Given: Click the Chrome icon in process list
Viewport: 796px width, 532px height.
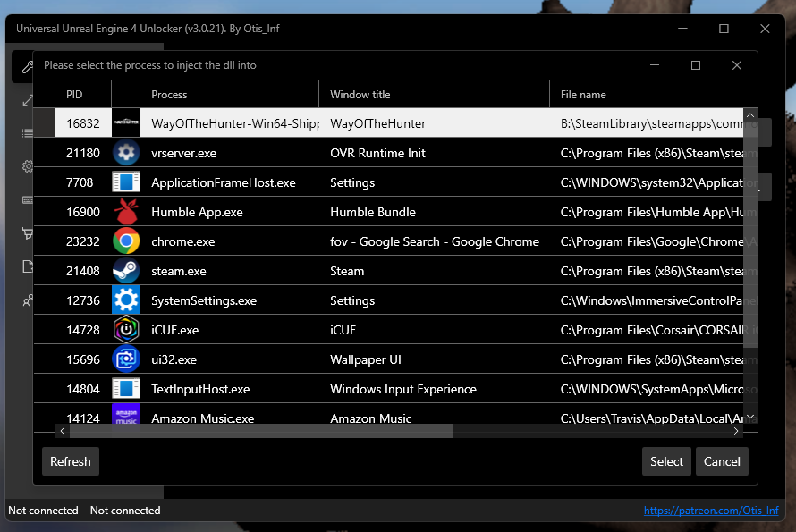Looking at the screenshot, I should coord(126,241).
